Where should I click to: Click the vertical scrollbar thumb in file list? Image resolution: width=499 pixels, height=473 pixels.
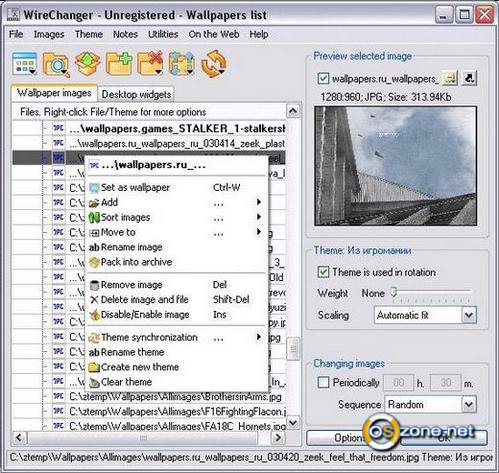293,349
